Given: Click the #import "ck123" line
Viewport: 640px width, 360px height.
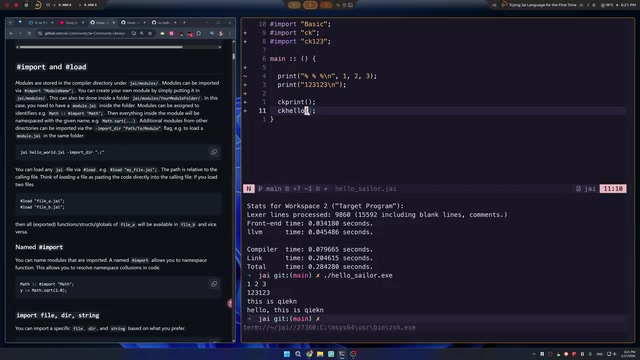Looking at the screenshot, I should coord(300,41).
